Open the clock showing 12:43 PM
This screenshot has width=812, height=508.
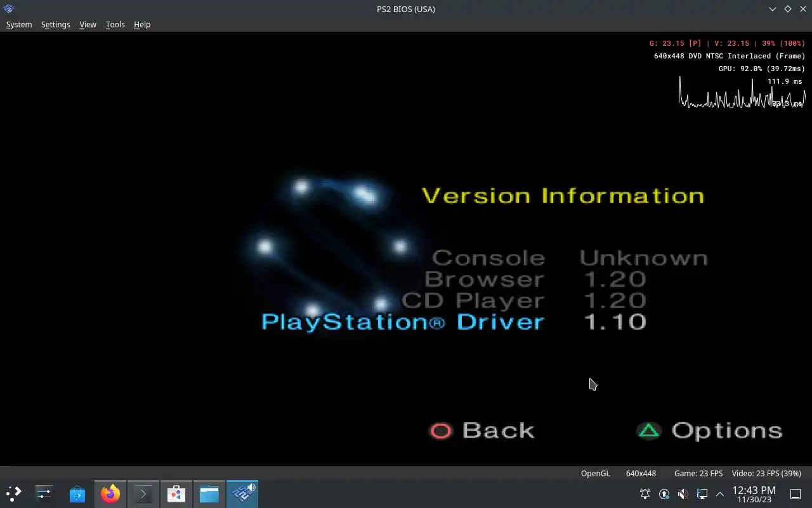(x=754, y=494)
